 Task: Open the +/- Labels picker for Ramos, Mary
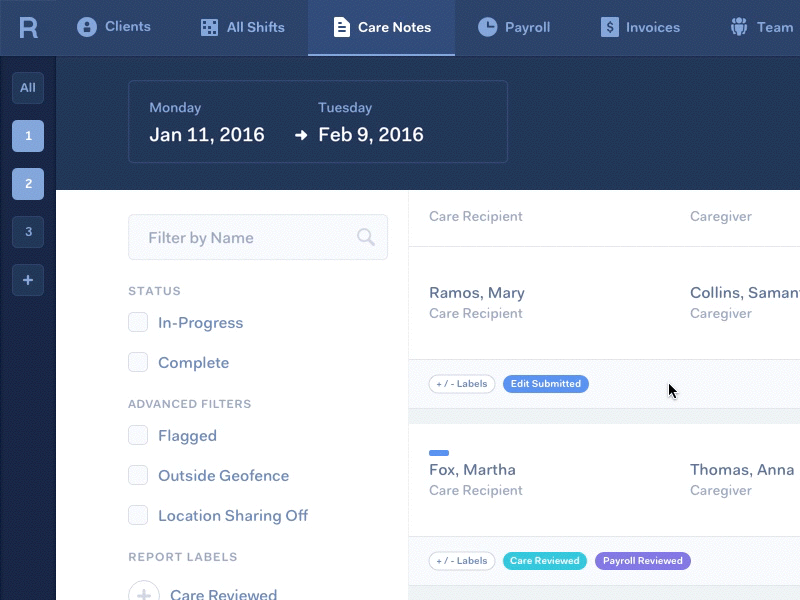462,383
